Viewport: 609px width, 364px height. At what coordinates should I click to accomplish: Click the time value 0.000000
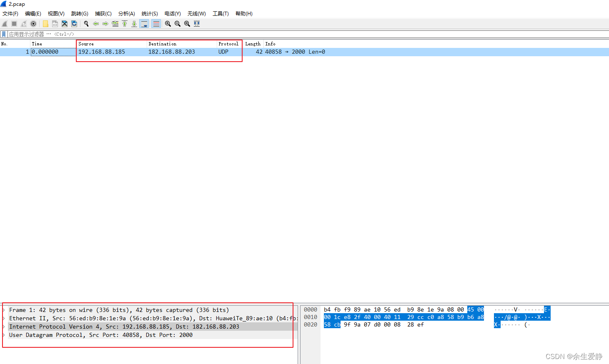coord(45,52)
